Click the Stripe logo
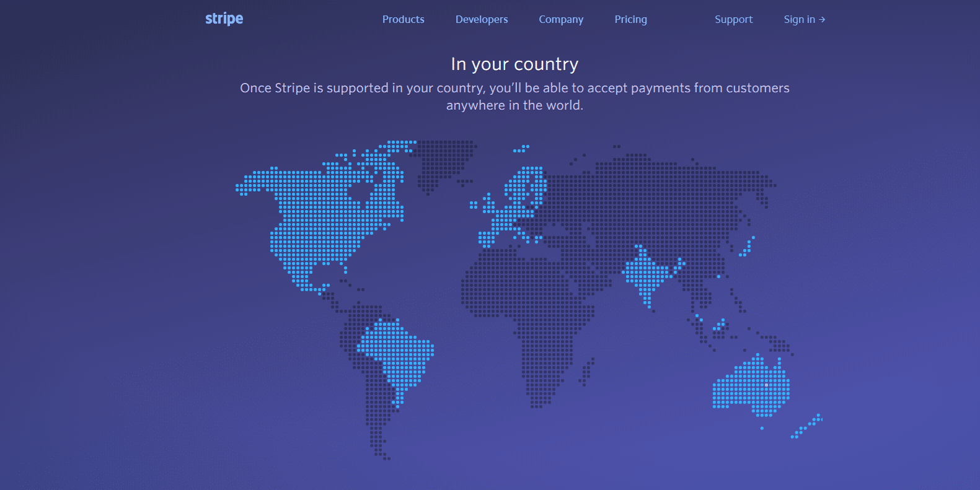This screenshot has height=490, width=980. [x=224, y=19]
